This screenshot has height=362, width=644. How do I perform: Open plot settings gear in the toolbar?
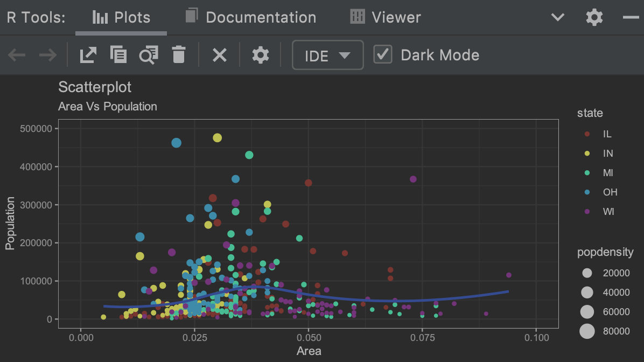(x=261, y=55)
